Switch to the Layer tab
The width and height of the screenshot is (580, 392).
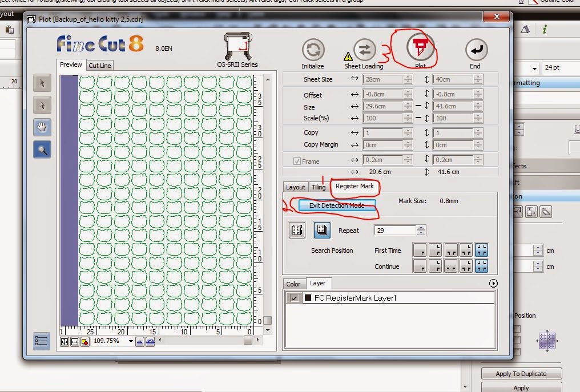(x=318, y=283)
